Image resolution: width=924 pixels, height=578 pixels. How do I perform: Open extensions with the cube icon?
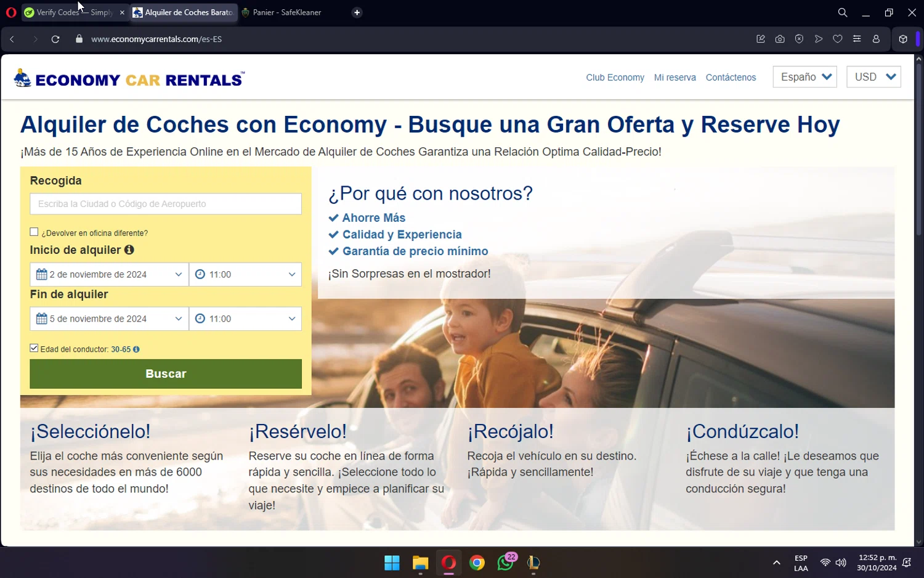[x=903, y=39]
